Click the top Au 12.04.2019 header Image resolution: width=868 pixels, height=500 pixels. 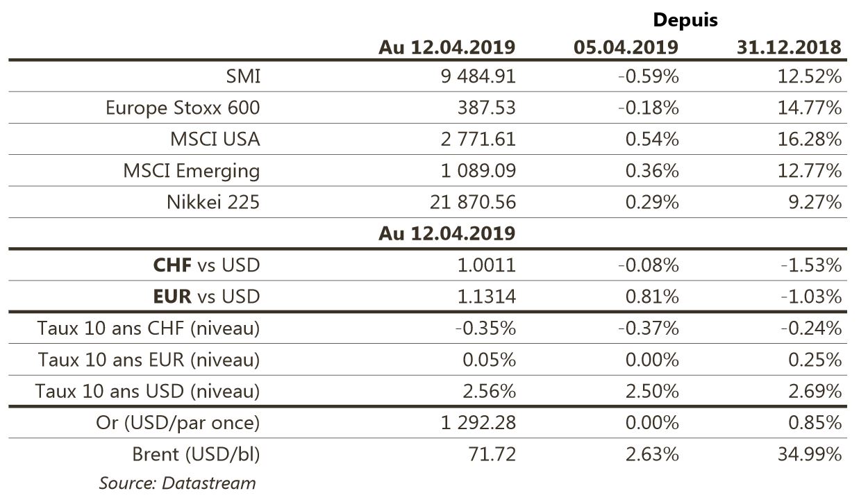[x=447, y=47]
